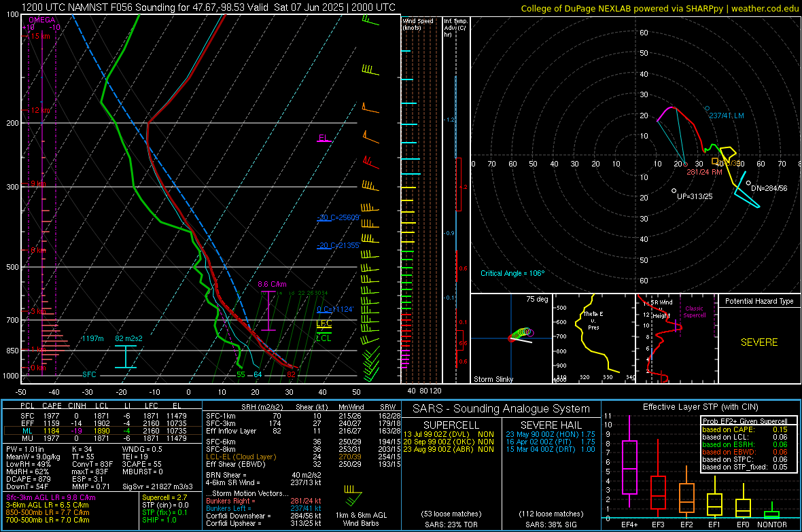Click the SHIP = 1.0 value

[159, 520]
